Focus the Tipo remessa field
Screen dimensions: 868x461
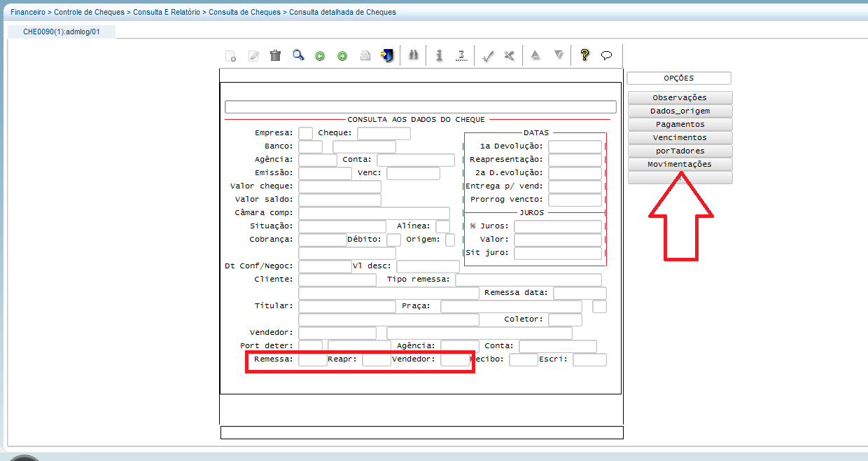coord(528,280)
